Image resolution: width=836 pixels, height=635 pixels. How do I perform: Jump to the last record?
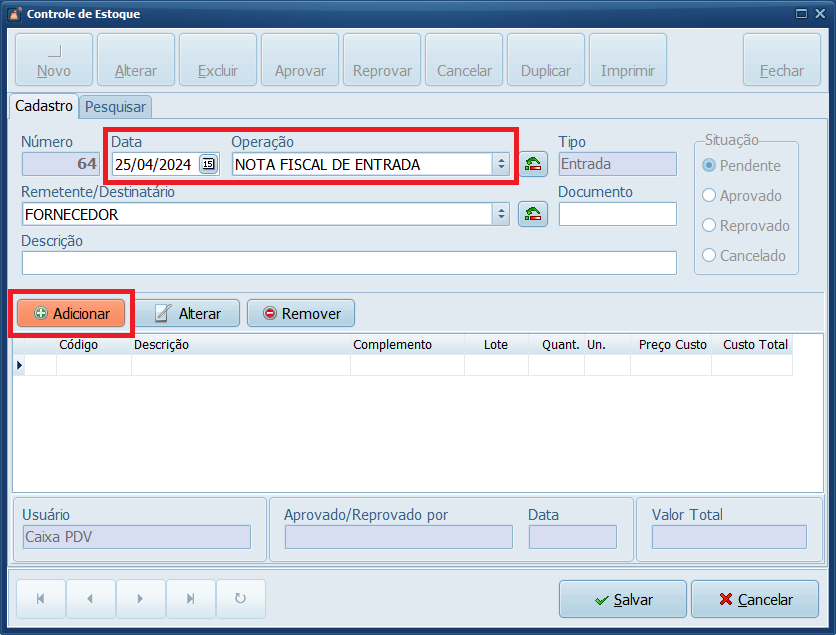point(190,599)
